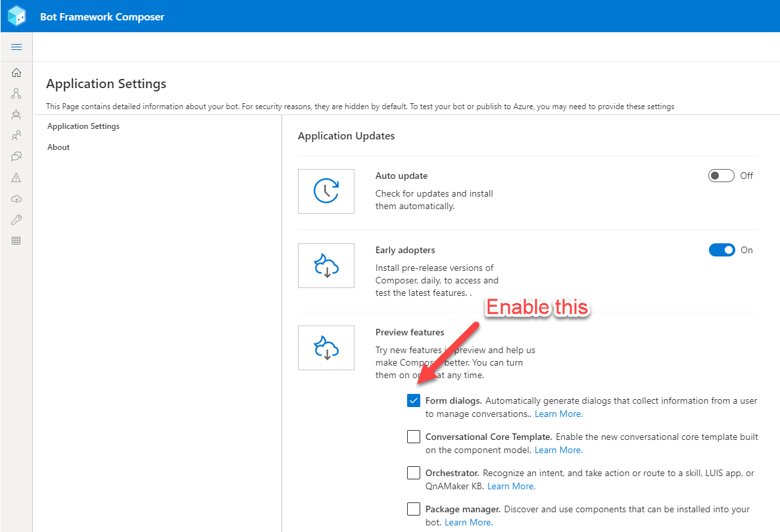Open the Design flow icon in sidebar
780x532 pixels.
click(x=16, y=94)
